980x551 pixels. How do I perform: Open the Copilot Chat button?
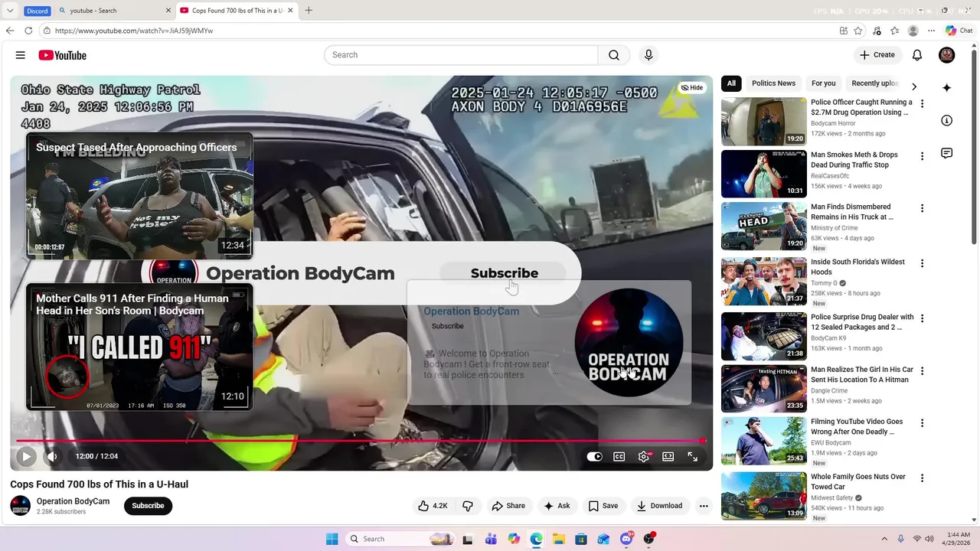point(959,31)
